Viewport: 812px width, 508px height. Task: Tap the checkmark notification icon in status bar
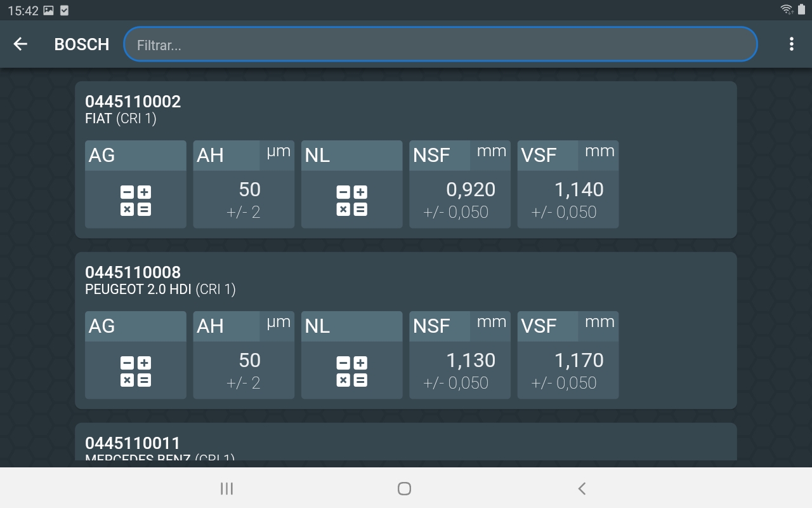(x=64, y=10)
